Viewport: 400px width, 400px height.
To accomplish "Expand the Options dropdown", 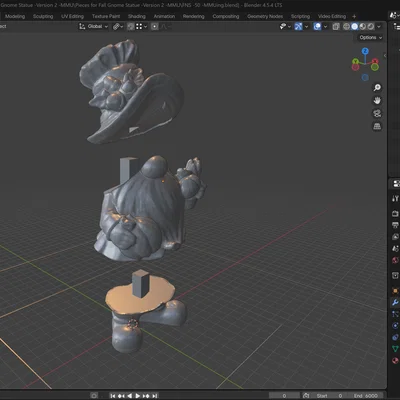I will point(370,38).
